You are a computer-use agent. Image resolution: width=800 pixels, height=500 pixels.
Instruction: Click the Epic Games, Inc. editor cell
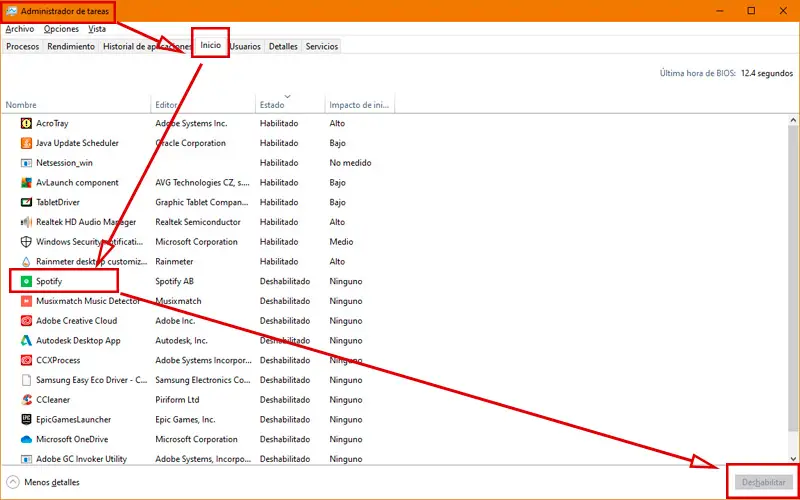point(185,419)
